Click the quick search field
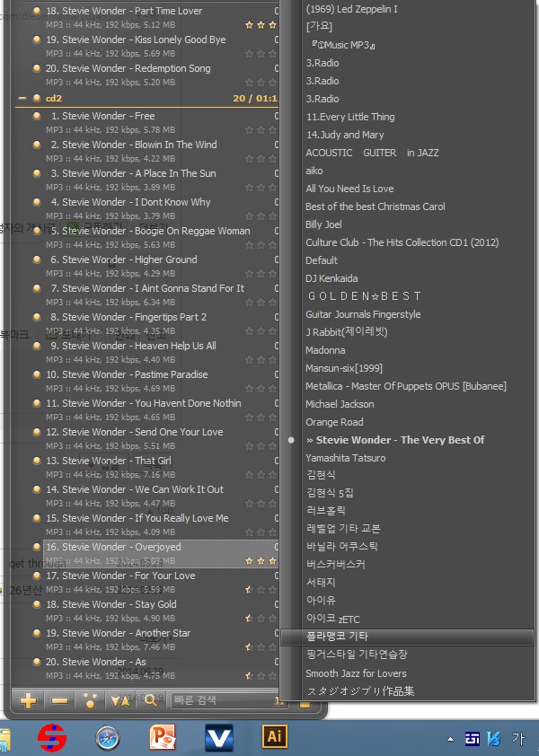The width and height of the screenshot is (539, 756). pyautogui.click(x=225, y=700)
